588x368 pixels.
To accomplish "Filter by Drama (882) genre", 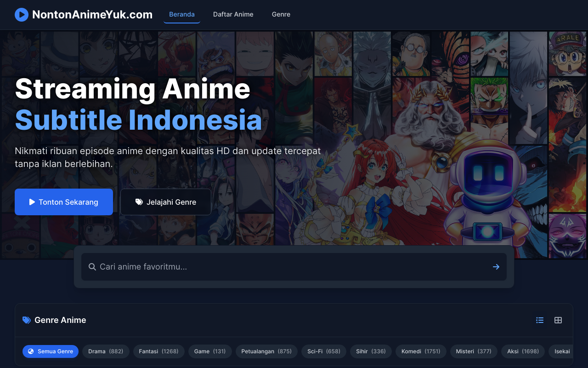I will pyautogui.click(x=106, y=351).
